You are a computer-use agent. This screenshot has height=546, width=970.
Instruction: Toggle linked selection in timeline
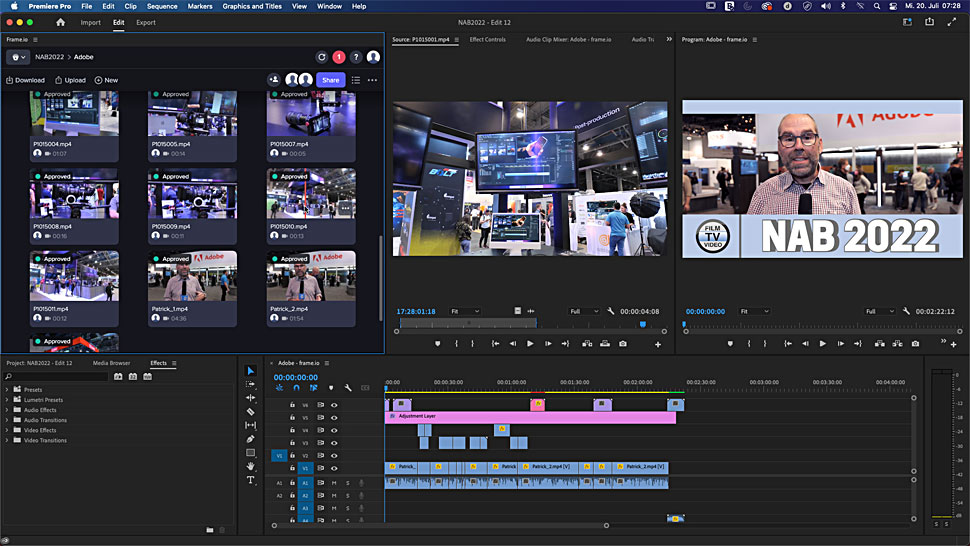(314, 388)
